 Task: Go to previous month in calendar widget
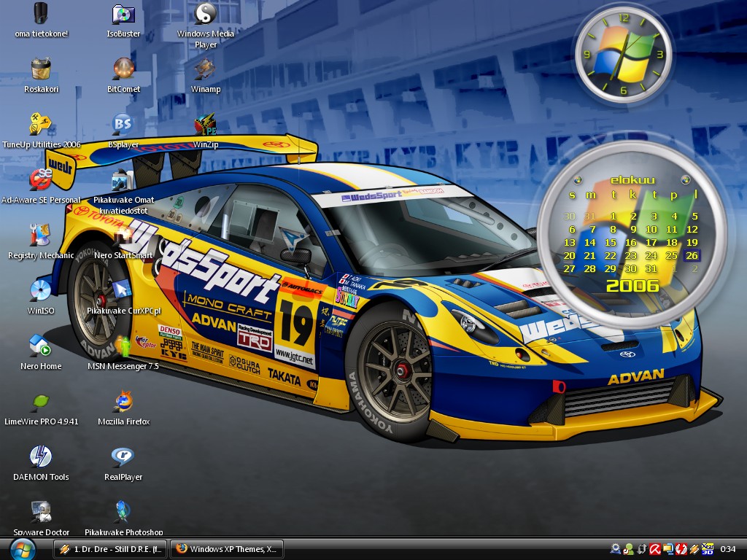pyautogui.click(x=578, y=180)
